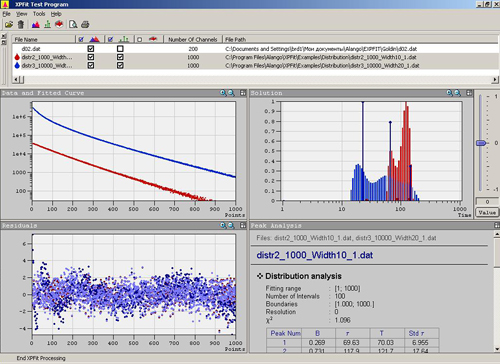Open the Tools menu
The height and width of the screenshot is (364, 500).
click(39, 14)
